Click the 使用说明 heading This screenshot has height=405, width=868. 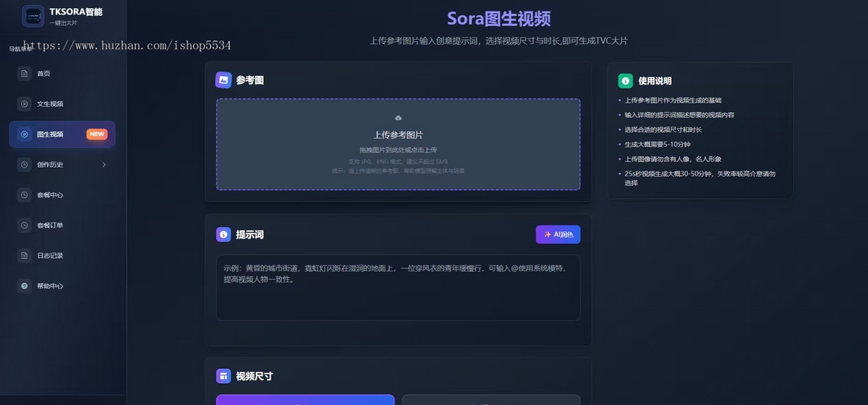click(x=655, y=81)
